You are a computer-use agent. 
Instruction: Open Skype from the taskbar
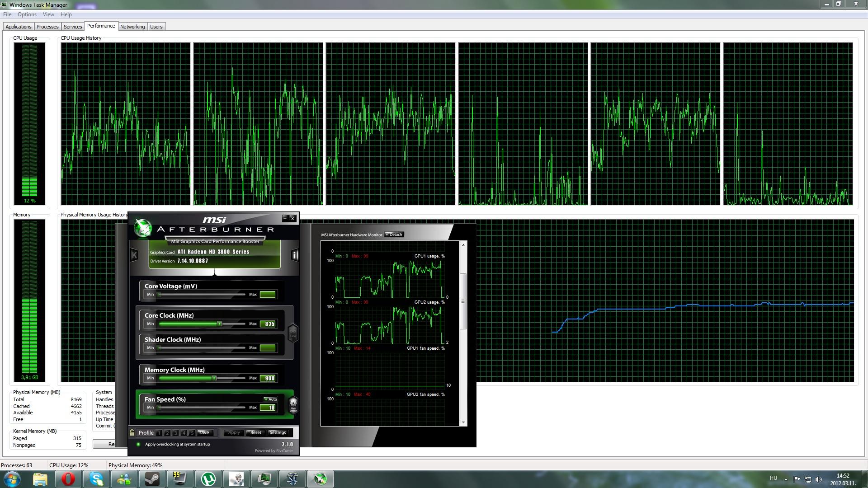coord(96,479)
